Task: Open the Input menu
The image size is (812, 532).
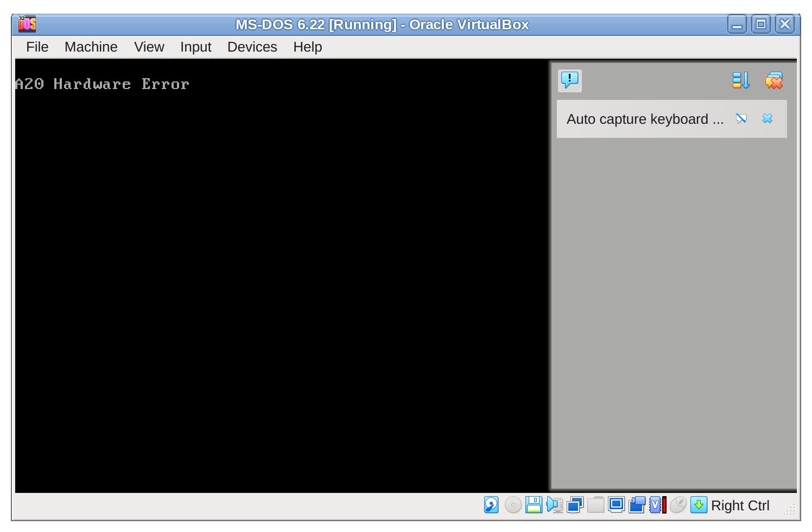Action: point(196,47)
